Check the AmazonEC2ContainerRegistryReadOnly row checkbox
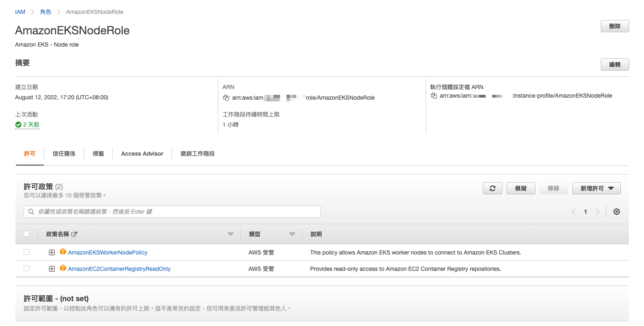 click(27, 268)
